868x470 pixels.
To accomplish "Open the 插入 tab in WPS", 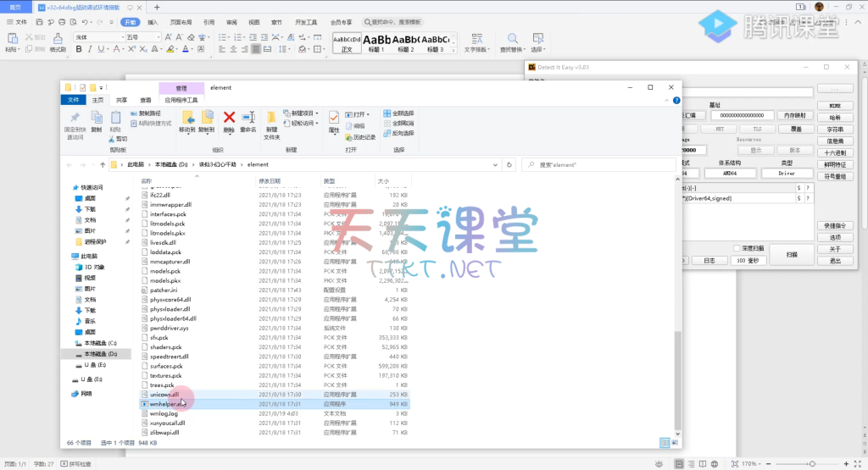I will point(153,22).
